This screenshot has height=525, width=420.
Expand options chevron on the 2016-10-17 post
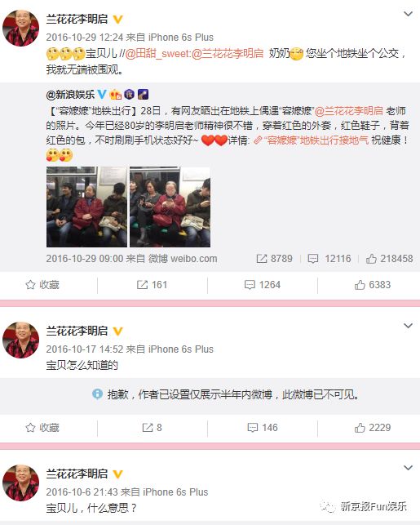pos(408,326)
